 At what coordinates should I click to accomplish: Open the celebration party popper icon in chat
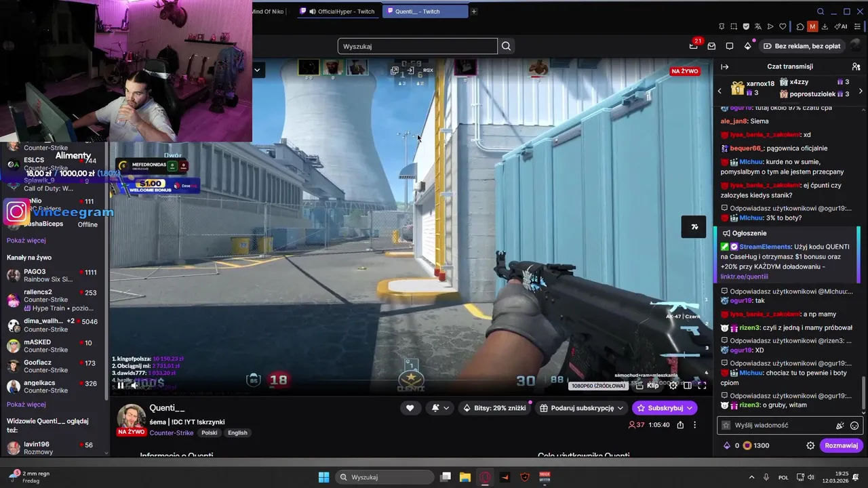pos(840,426)
